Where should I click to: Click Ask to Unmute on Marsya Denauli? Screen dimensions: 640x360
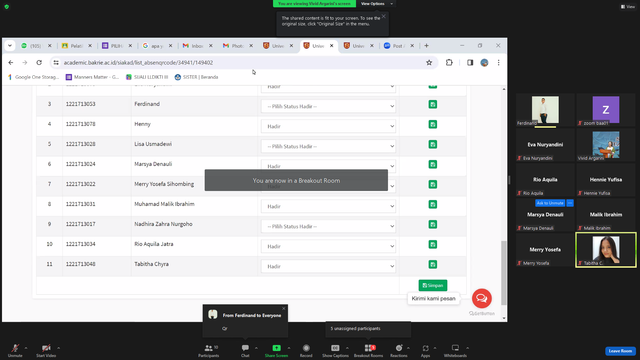click(x=550, y=203)
